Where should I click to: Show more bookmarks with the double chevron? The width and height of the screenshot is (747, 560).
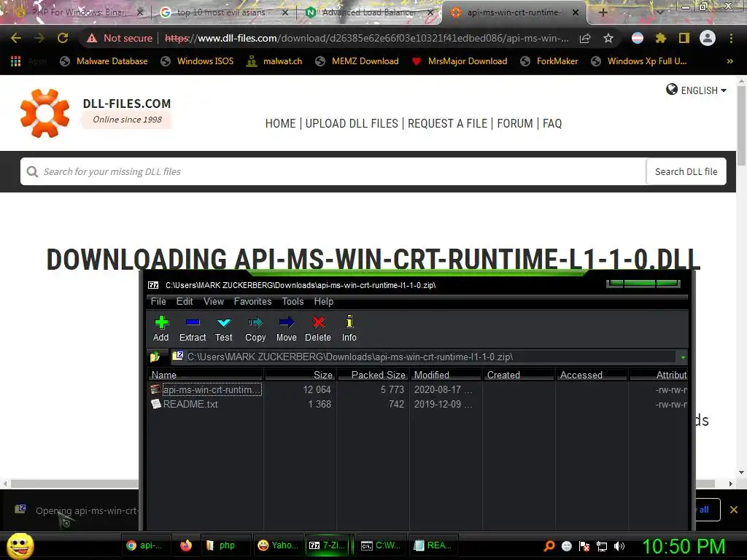(x=729, y=61)
